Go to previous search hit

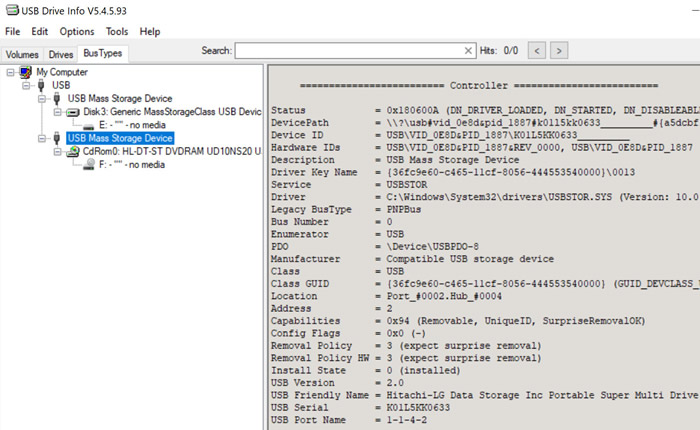coord(537,50)
